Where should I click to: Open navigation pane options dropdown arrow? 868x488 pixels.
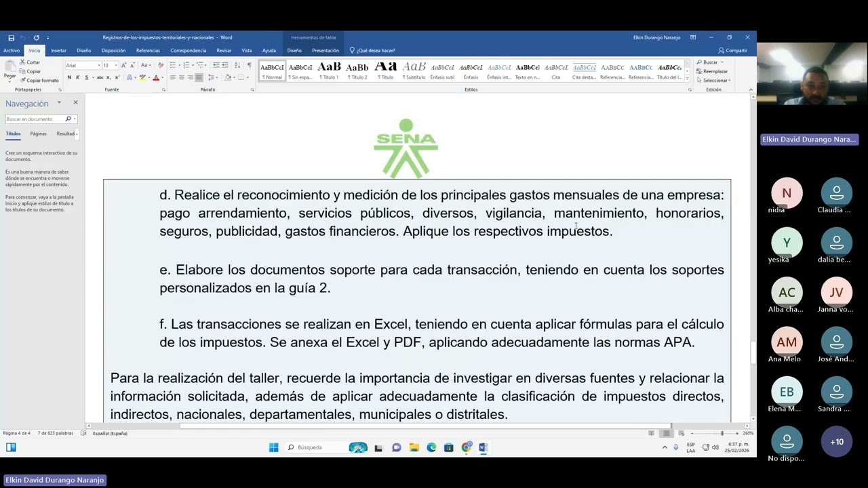click(59, 103)
